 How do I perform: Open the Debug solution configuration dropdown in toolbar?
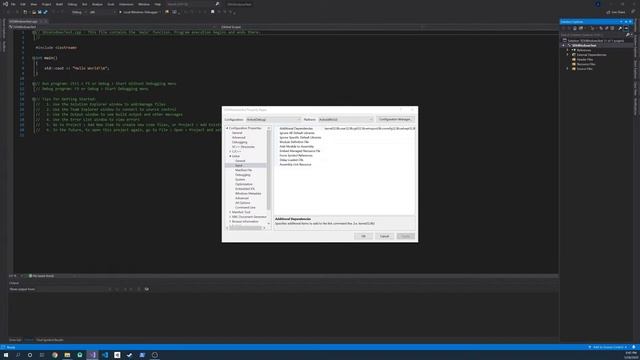pyautogui.click(x=78, y=12)
